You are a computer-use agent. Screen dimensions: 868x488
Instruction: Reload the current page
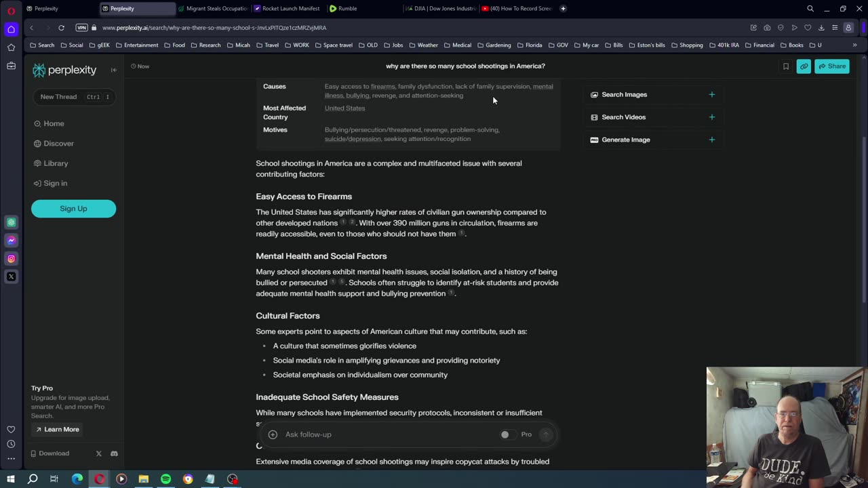click(x=61, y=28)
